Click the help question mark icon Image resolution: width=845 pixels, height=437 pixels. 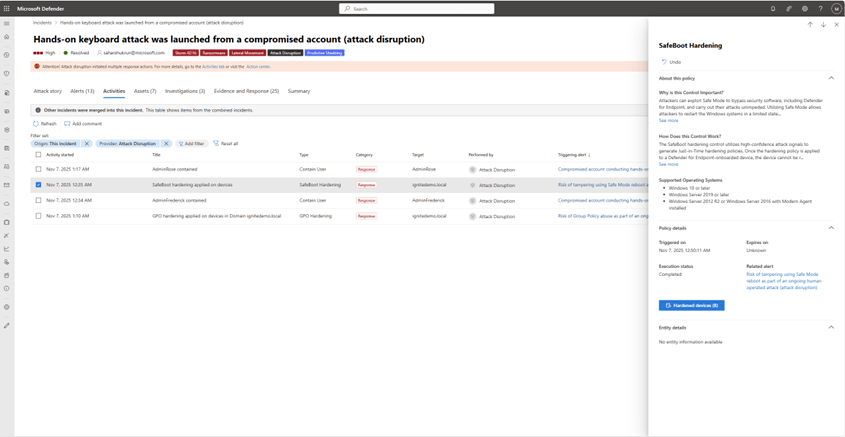(x=821, y=8)
